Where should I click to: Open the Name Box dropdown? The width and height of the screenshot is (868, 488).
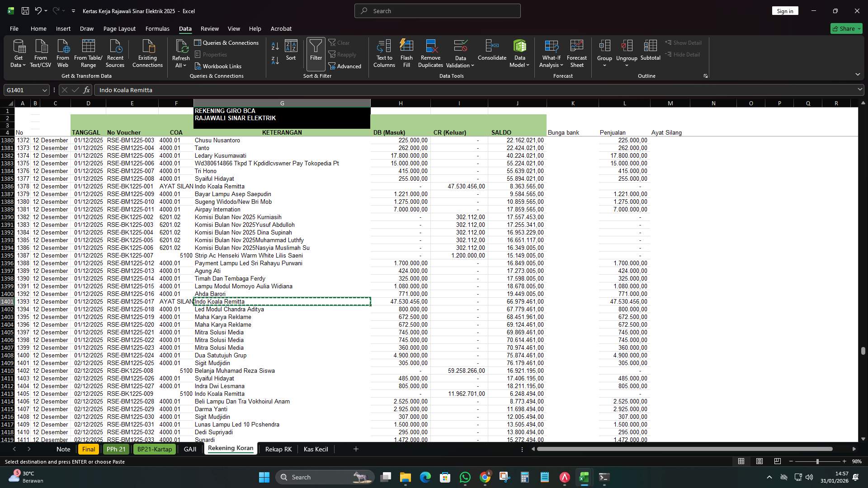pyautogui.click(x=44, y=90)
